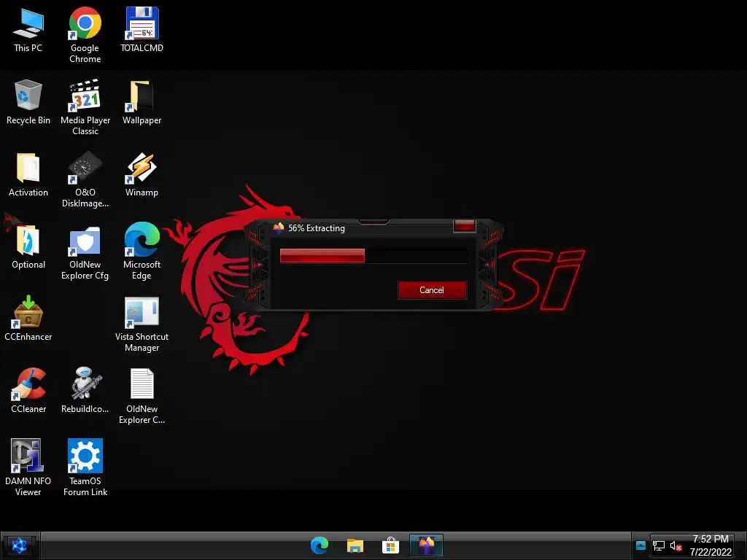
Task: Launch CCEnhancer shortcut
Action: pos(28,319)
